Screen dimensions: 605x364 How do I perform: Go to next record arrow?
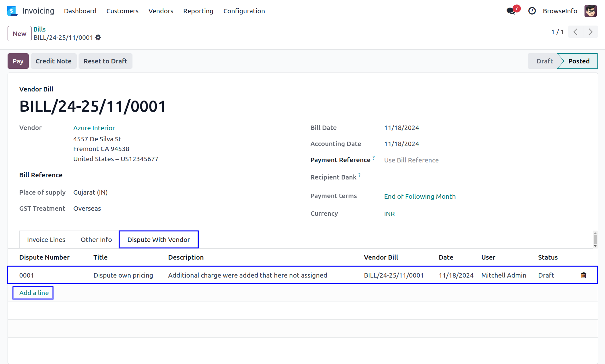point(590,32)
